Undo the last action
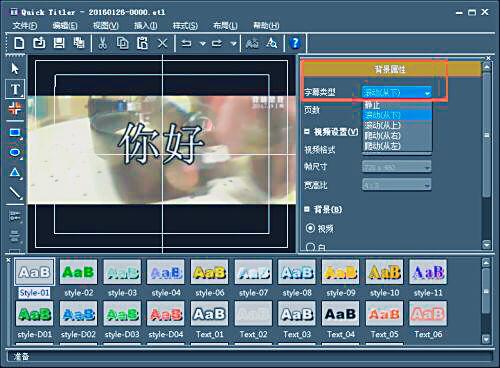Viewport: 500px width, 368px height. click(186, 43)
